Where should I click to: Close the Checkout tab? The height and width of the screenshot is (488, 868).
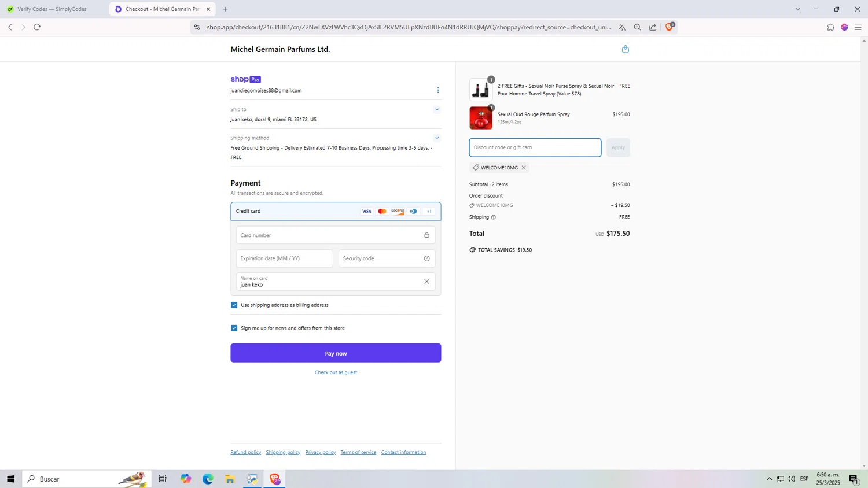(208, 9)
